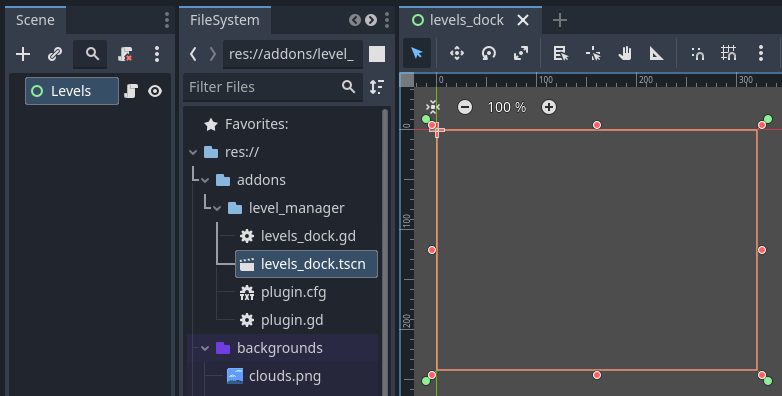Select plugin.cfg file
The image size is (782, 396).
pos(293,292)
